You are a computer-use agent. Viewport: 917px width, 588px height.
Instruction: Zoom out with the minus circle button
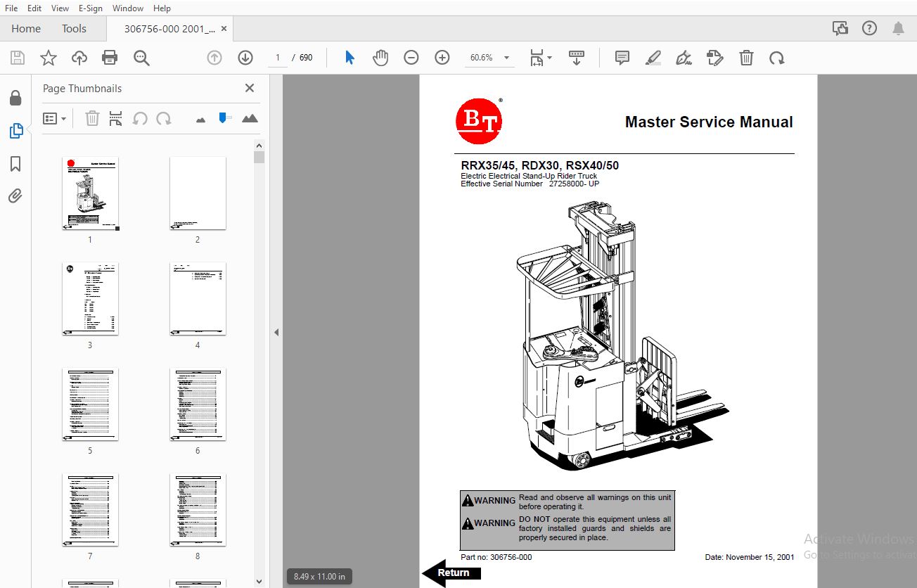[x=411, y=58]
